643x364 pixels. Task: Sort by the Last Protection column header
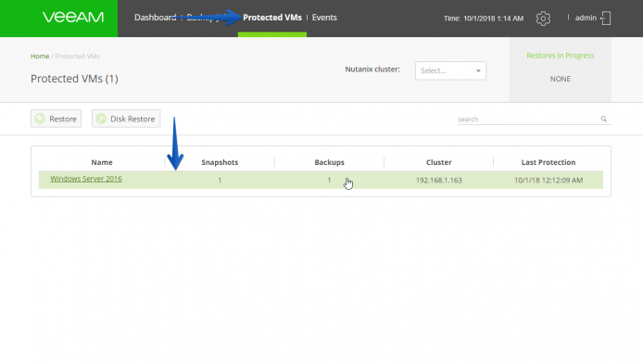click(548, 162)
